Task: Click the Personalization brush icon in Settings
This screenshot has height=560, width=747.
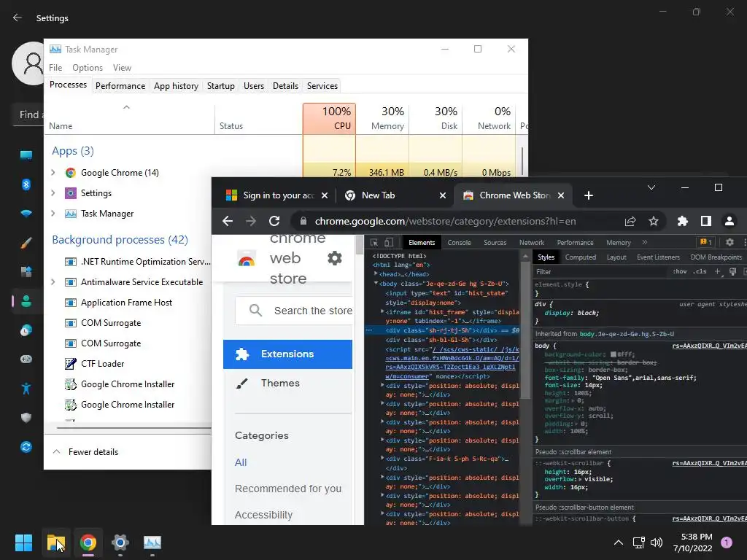Action: (x=26, y=243)
